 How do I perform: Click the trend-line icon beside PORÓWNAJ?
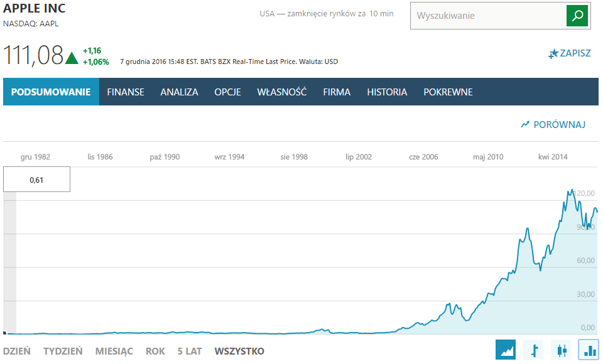tap(525, 124)
